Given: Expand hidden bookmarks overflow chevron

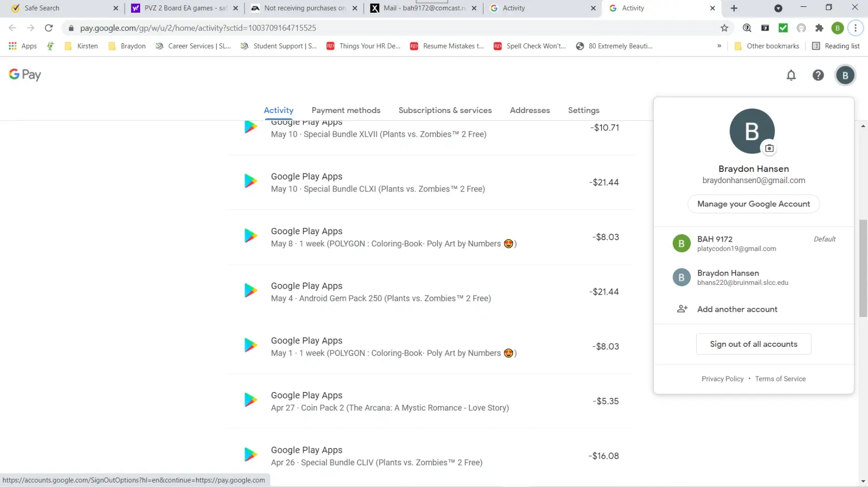Looking at the screenshot, I should pos(719,46).
